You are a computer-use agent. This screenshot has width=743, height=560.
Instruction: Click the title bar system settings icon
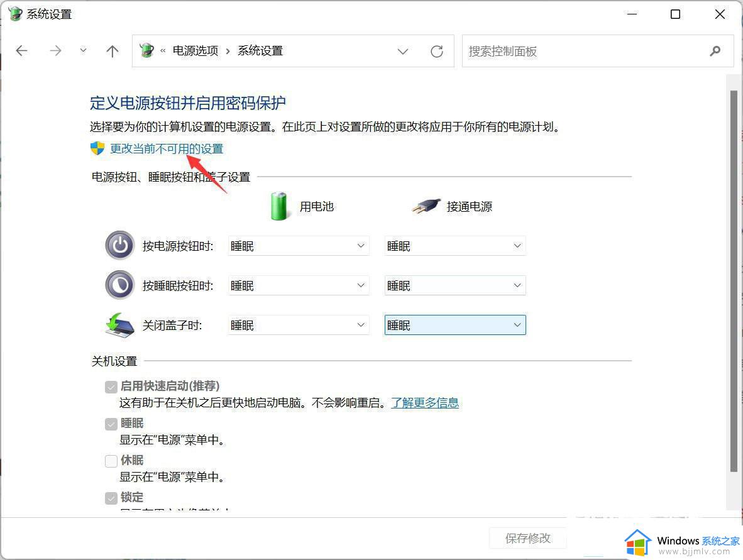(15, 14)
